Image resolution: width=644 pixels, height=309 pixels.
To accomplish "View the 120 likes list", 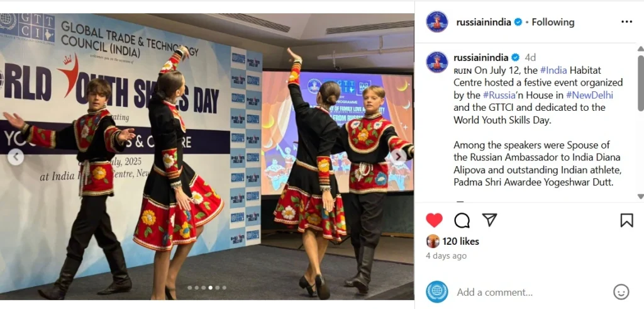I will (x=460, y=241).
